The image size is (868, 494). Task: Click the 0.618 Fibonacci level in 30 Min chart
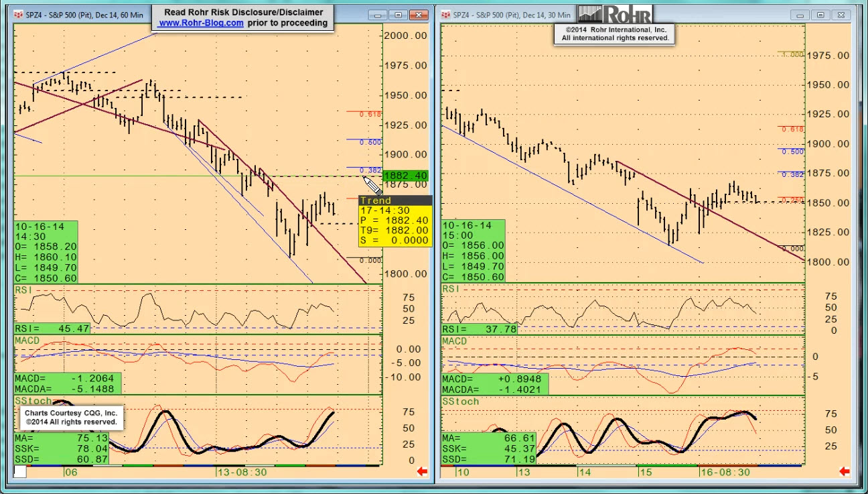[x=792, y=129]
